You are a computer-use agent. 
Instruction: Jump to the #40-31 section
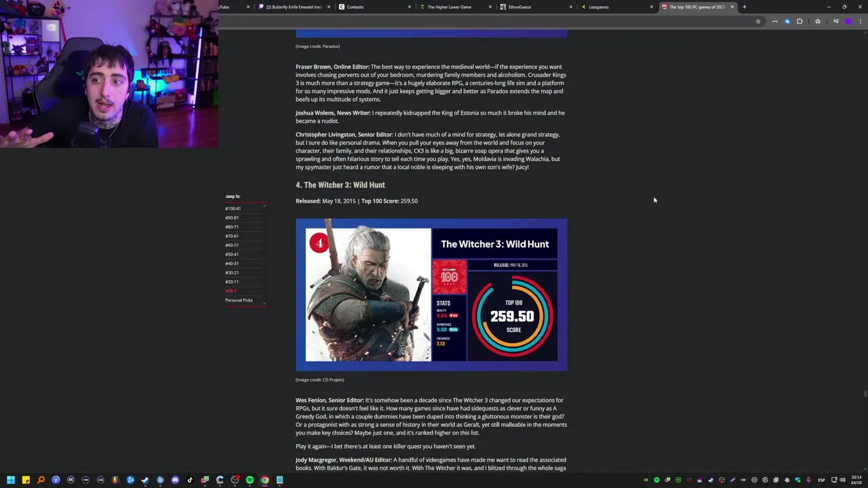coord(232,264)
